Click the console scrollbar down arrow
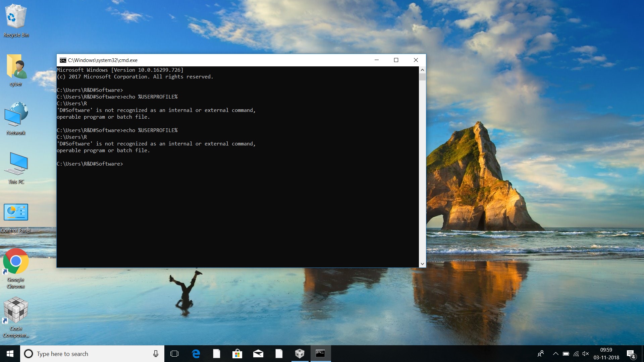The image size is (644, 362). click(422, 264)
